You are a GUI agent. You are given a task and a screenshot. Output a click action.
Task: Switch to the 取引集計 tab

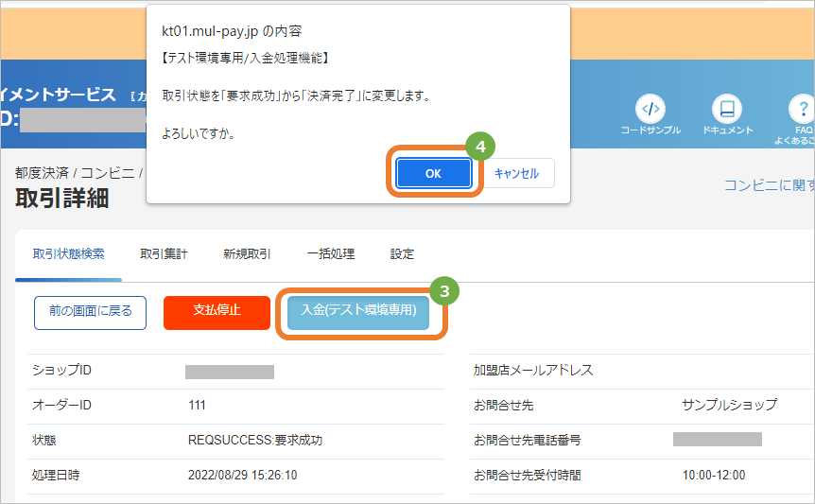(164, 254)
